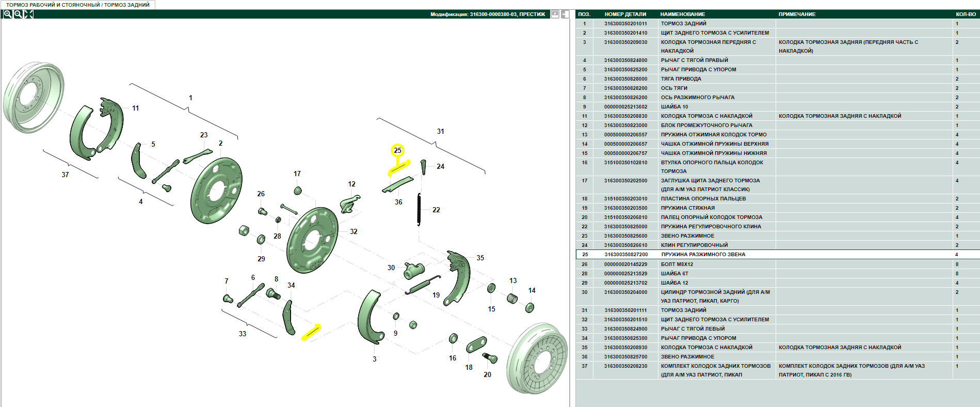Click the zoom out magnifier icon
980x407 pixels.
(18, 14)
